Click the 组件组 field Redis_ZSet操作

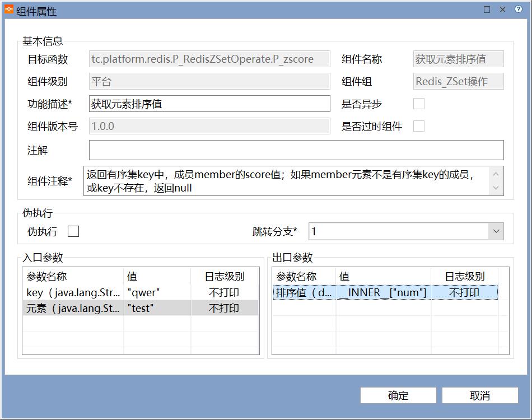click(459, 81)
